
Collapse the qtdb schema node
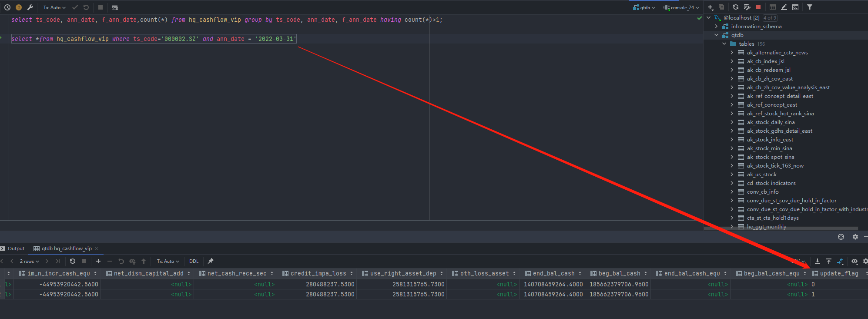(717, 35)
